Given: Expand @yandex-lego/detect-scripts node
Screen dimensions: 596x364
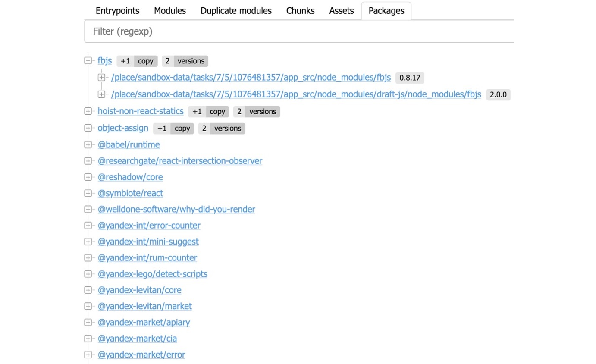Looking at the screenshot, I should pos(88,274).
